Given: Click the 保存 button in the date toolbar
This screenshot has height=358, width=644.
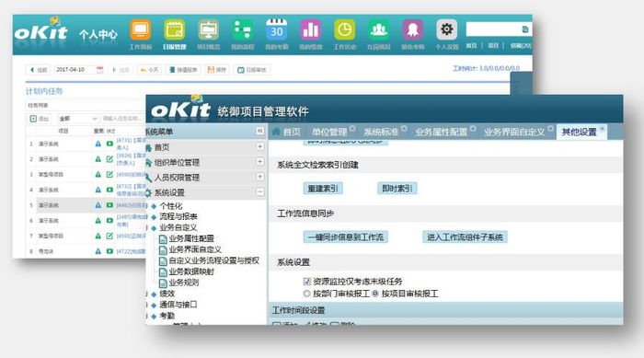Looking at the screenshot, I should tap(217, 70).
